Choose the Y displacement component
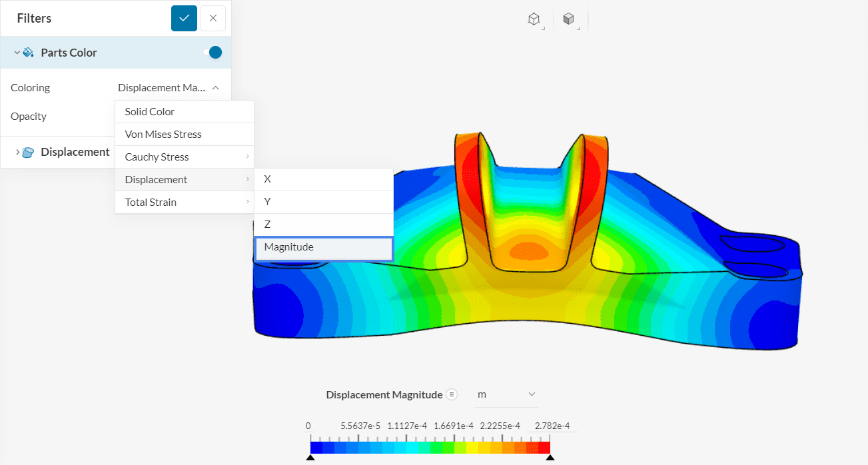This screenshot has width=868, height=465. 323,201
